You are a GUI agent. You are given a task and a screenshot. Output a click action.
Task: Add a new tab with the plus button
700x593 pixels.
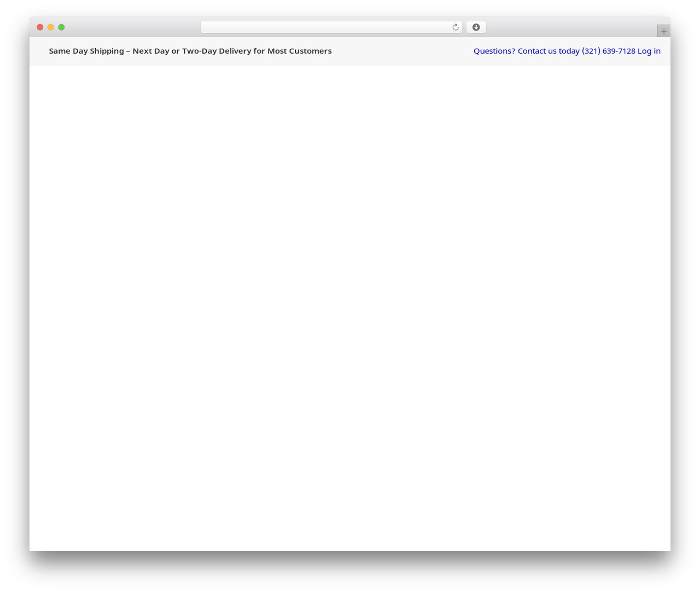tap(663, 31)
